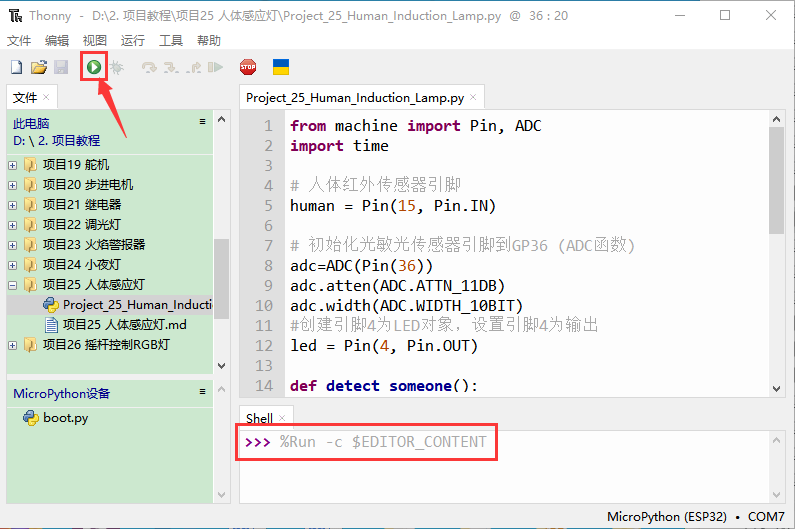Expand the 项目26 摇杆控制RGB灯 folder
This screenshot has width=795, height=529.
pos(13,345)
